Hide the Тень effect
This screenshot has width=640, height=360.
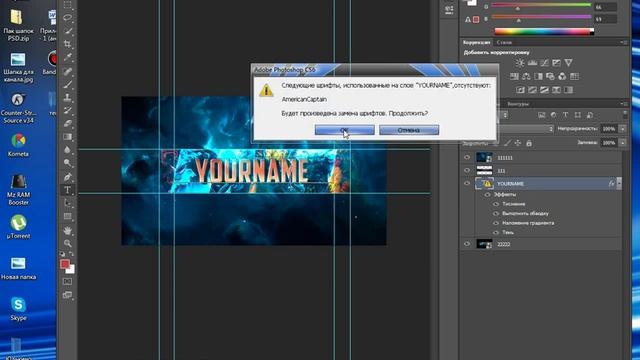[x=496, y=232]
